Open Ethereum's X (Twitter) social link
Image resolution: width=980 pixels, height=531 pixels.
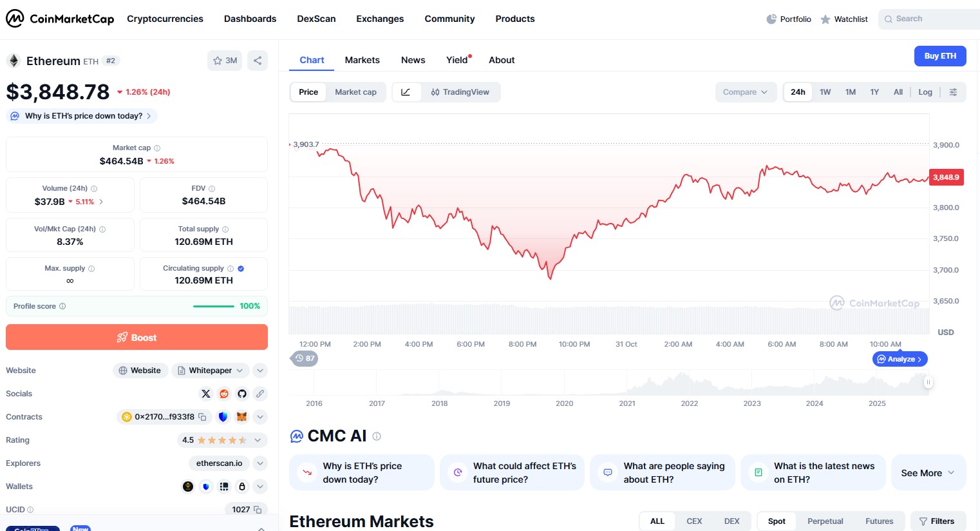[206, 394]
